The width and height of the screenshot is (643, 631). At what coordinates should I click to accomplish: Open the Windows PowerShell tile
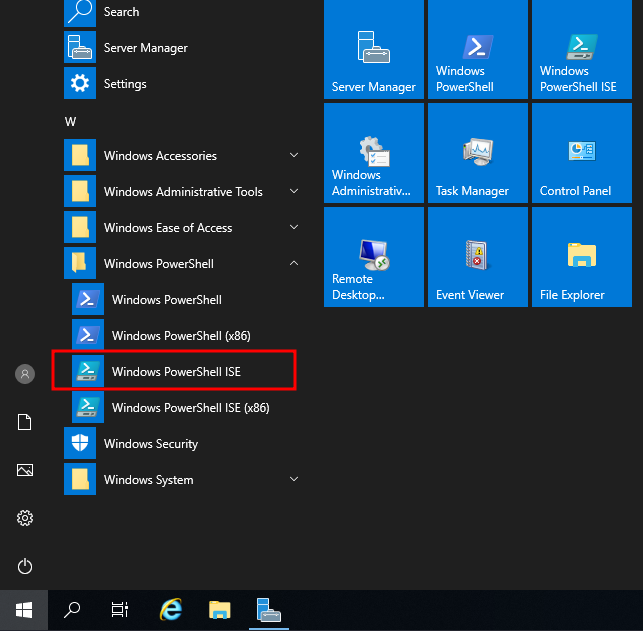[x=478, y=49]
